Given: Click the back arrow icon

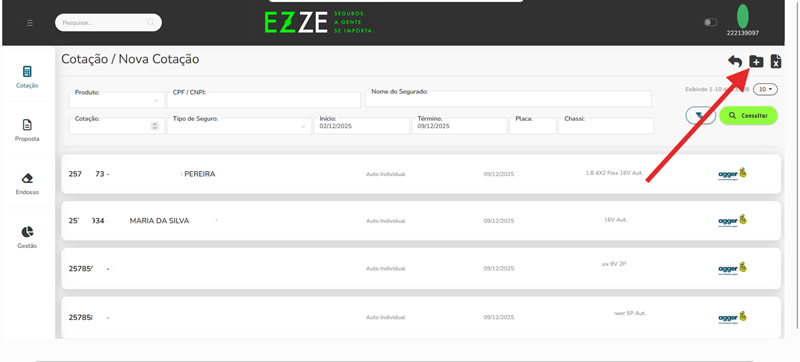Looking at the screenshot, I should point(735,61).
